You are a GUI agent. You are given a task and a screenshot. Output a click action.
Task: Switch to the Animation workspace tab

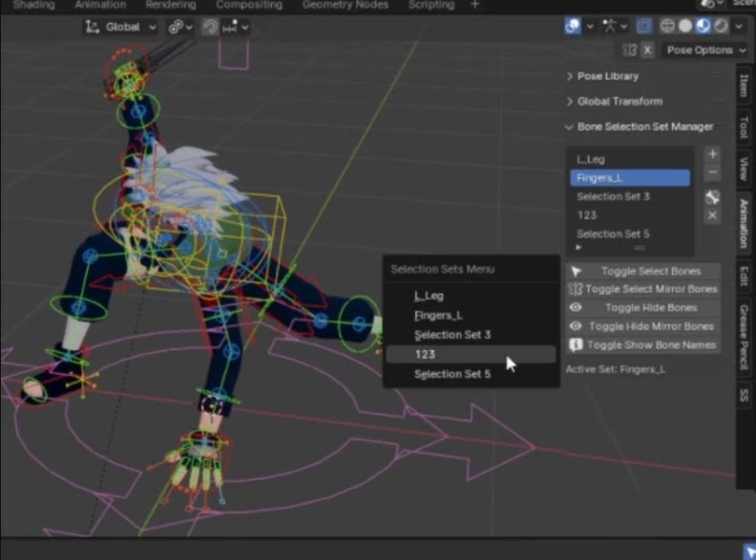100,5
